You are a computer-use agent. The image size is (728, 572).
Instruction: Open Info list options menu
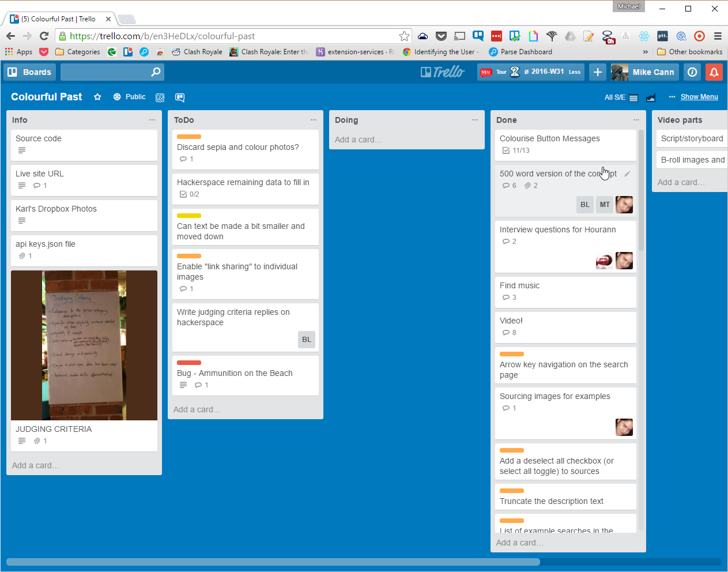(x=152, y=120)
